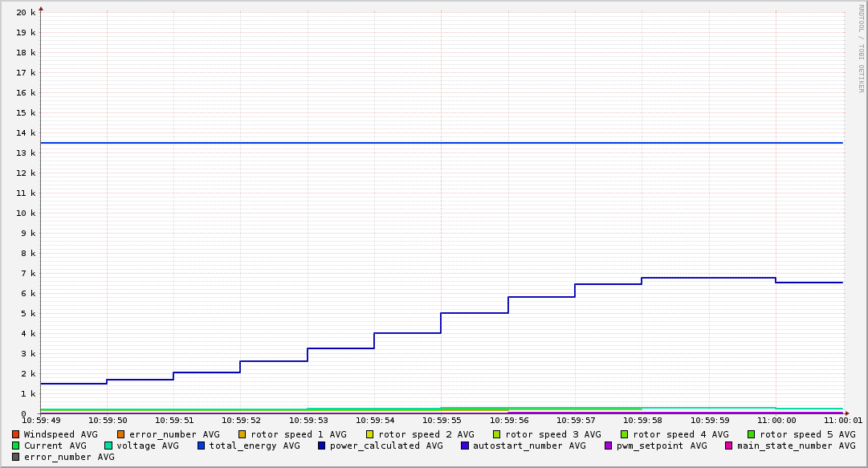Select the autostart_number AVG legend label
Viewport: 868px width, 468px height.
529,446
